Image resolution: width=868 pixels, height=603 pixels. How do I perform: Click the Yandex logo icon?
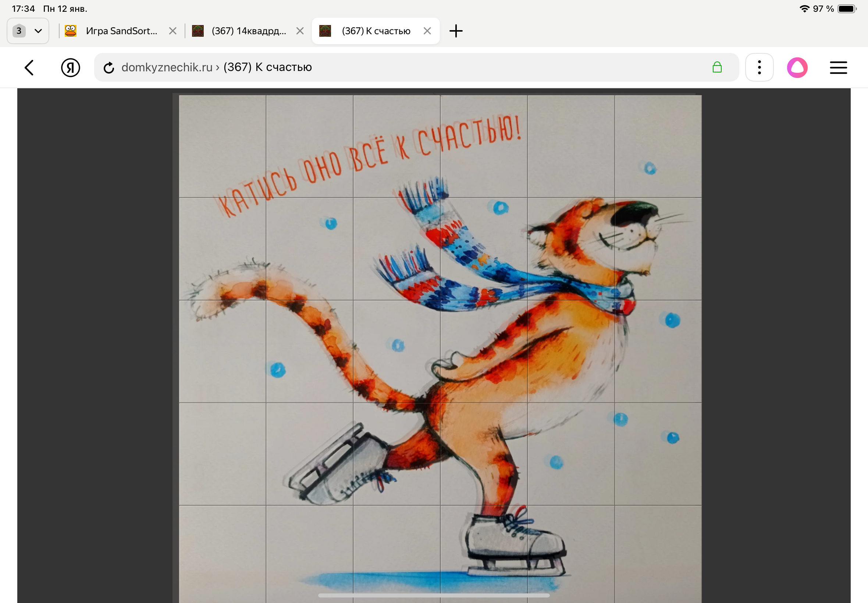pyautogui.click(x=71, y=67)
